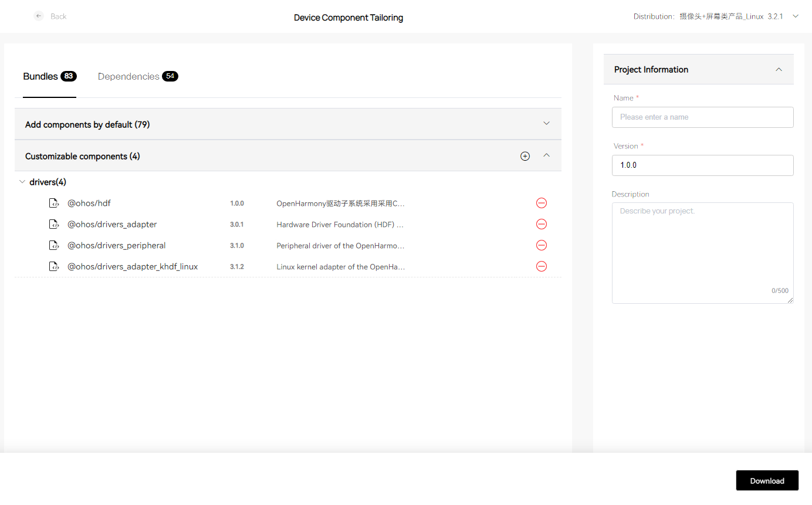The image size is (812, 505).
Task: Click the Version input field
Action: point(702,165)
